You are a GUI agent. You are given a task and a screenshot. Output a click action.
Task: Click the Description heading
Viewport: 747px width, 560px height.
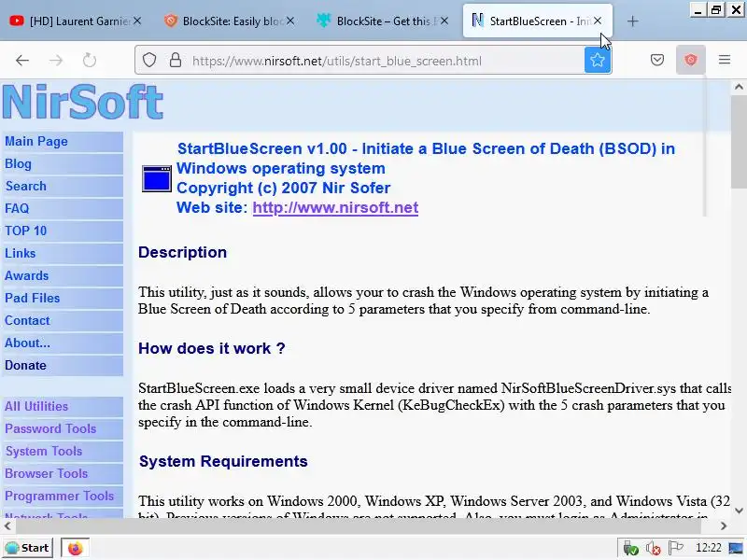point(182,252)
